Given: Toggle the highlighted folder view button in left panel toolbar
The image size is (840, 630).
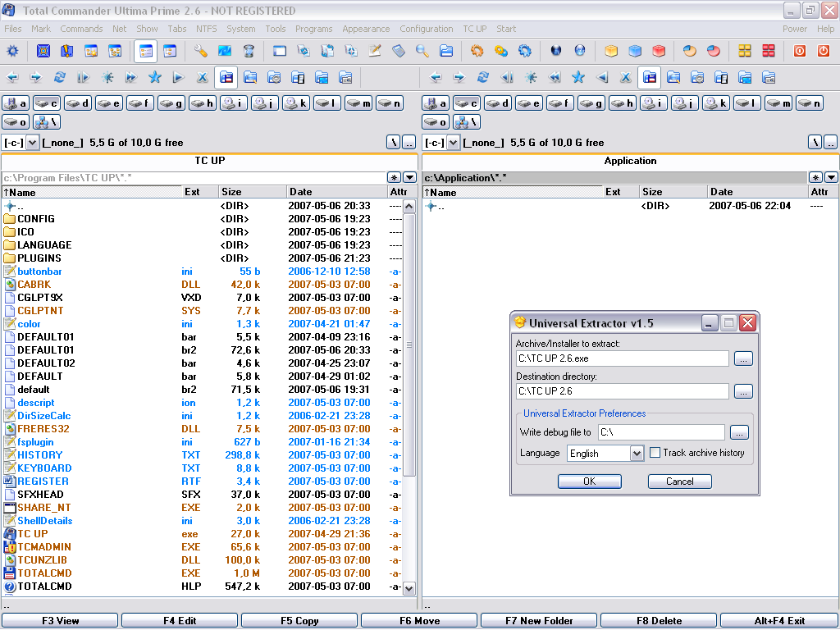Looking at the screenshot, I should [226, 78].
